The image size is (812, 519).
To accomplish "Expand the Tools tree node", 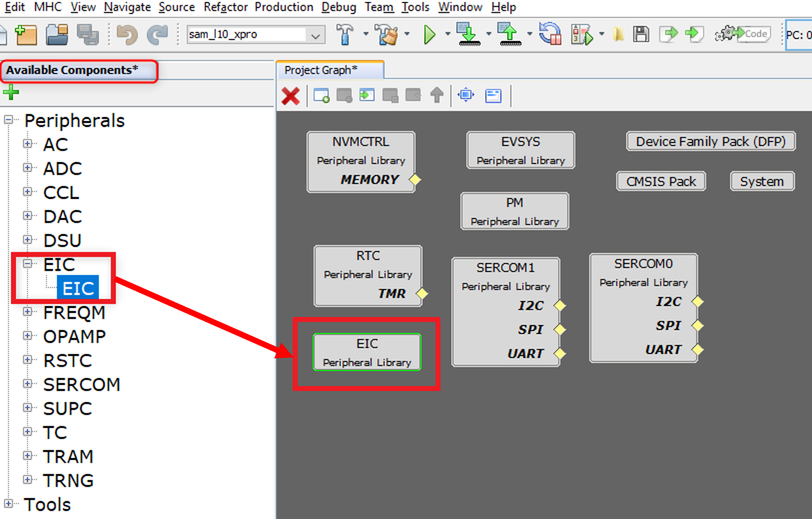I will pos(8,504).
